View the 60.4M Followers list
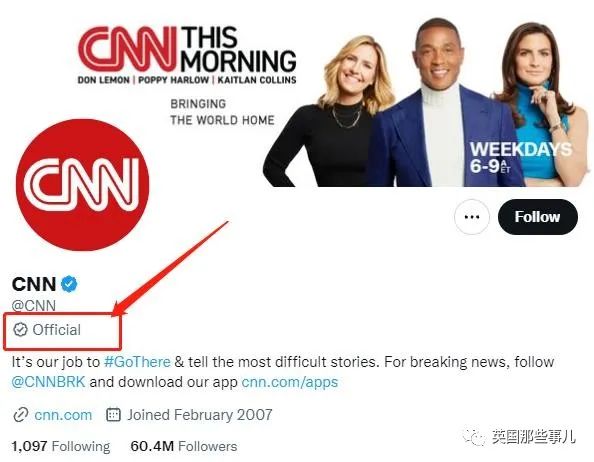Image resolution: width=594 pixels, height=462 pixels. point(184,446)
